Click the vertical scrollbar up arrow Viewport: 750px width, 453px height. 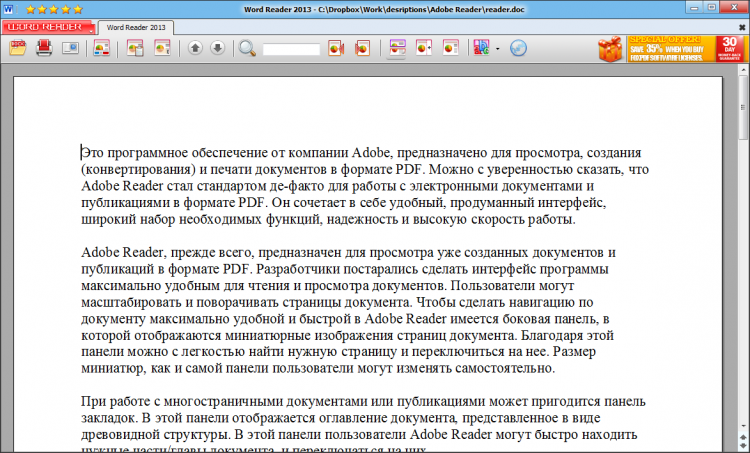click(x=744, y=70)
